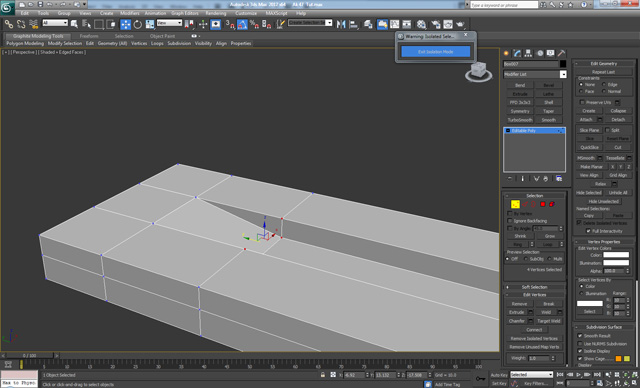Collapse the Edit Geometry rollout

(604, 64)
